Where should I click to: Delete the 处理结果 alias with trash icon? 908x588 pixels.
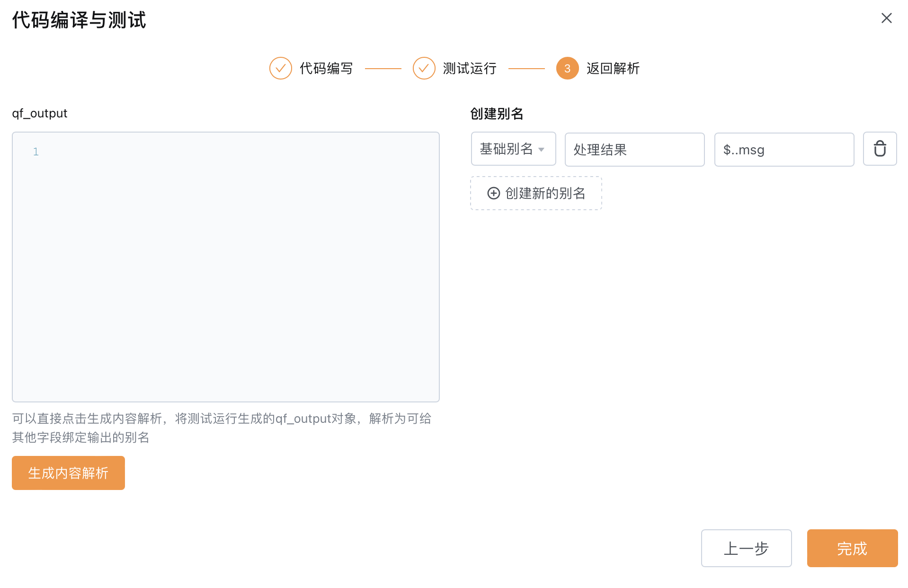pos(880,149)
